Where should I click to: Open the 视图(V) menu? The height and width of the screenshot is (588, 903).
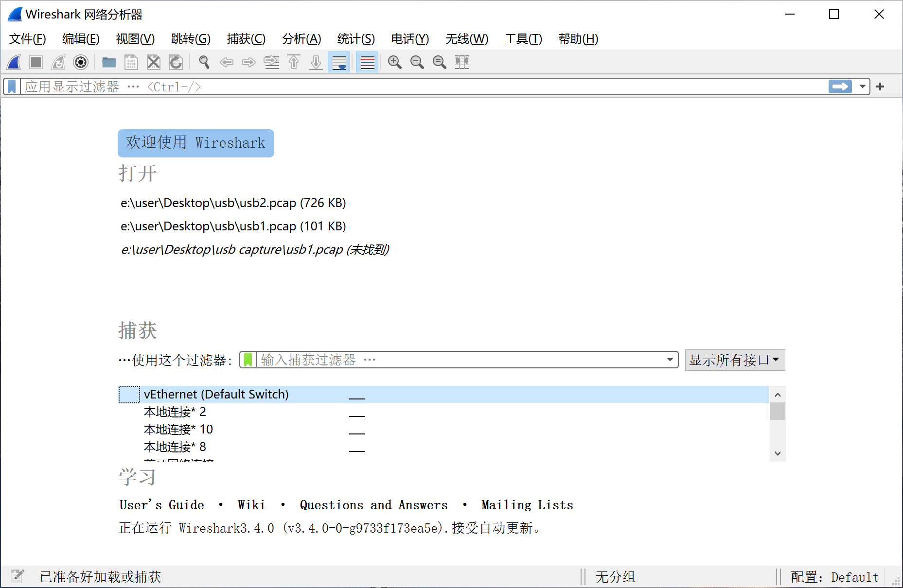(x=136, y=39)
